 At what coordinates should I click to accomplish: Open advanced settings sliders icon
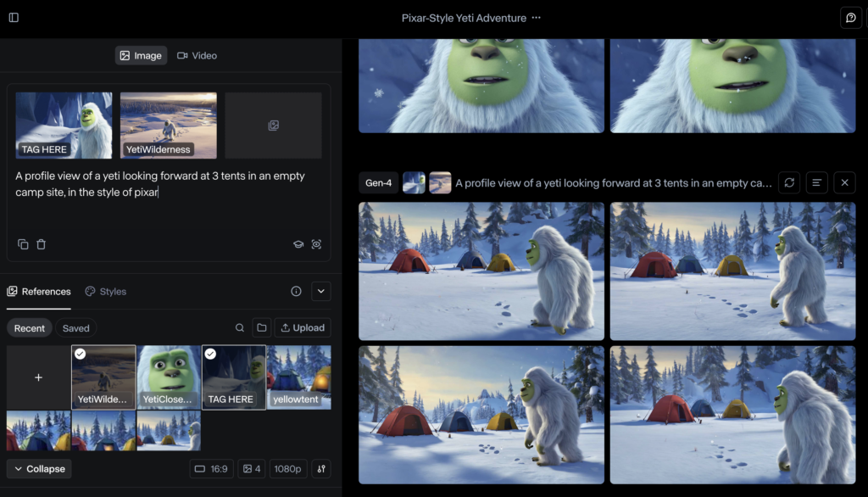pyautogui.click(x=321, y=469)
